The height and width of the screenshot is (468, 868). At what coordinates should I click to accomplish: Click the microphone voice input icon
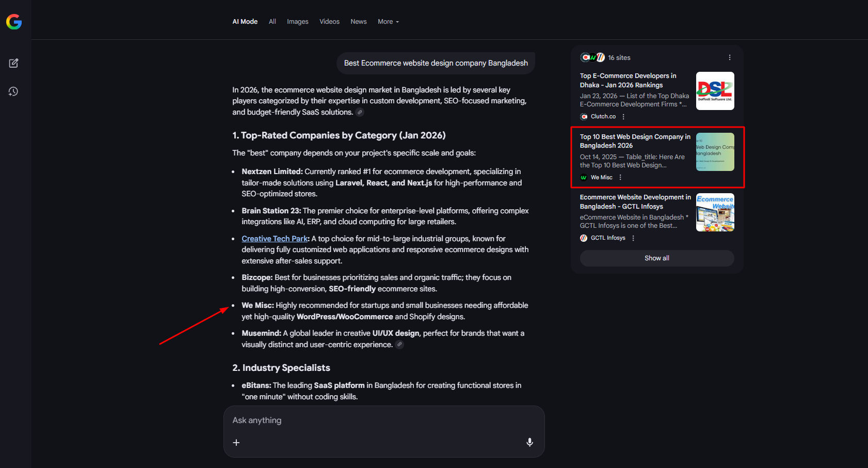[x=529, y=442]
